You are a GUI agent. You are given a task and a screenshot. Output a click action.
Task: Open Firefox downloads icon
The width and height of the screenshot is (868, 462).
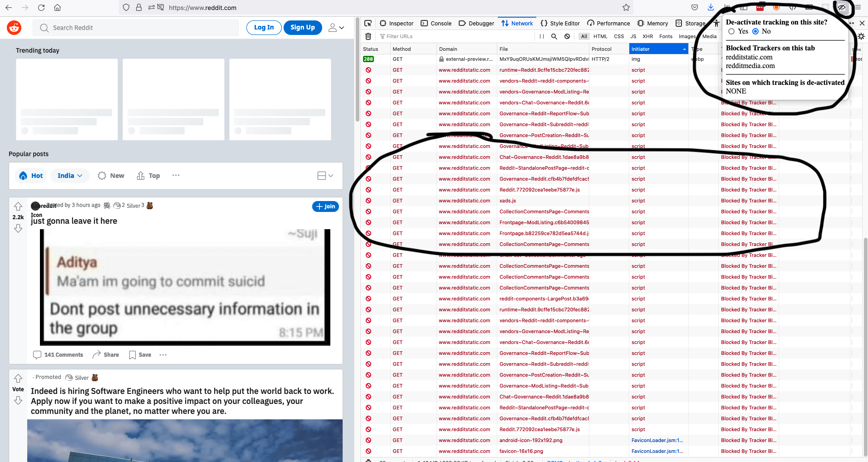coord(710,8)
